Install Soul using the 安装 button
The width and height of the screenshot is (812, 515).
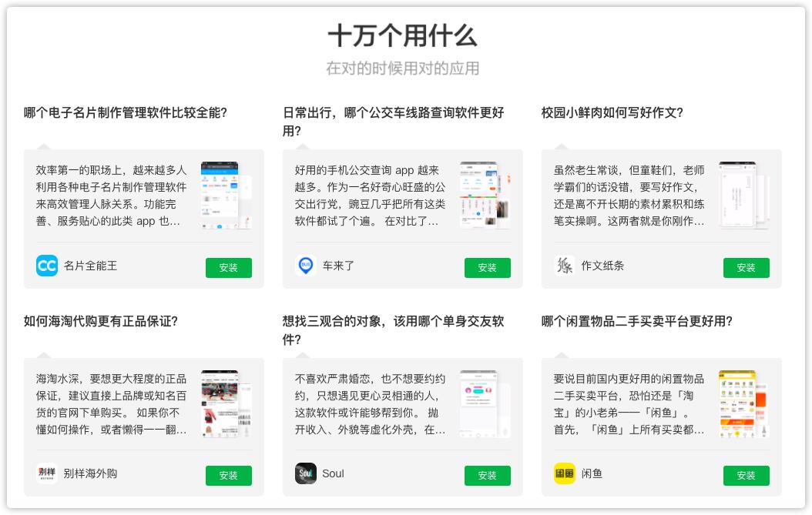click(x=488, y=476)
